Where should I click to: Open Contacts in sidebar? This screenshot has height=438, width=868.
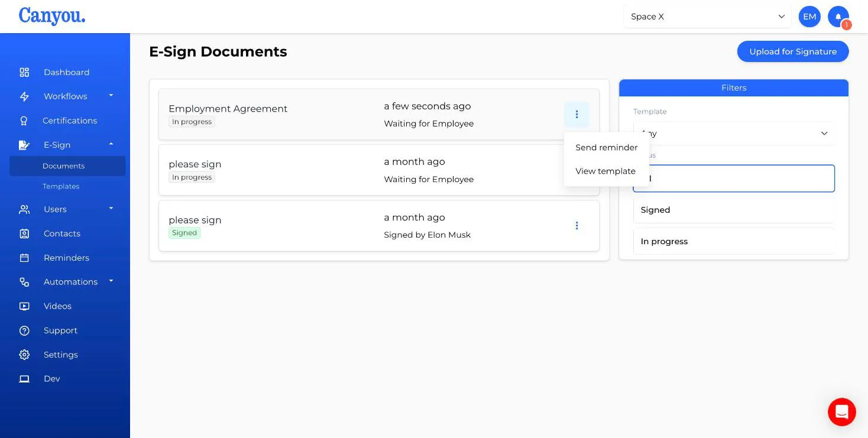(x=62, y=233)
